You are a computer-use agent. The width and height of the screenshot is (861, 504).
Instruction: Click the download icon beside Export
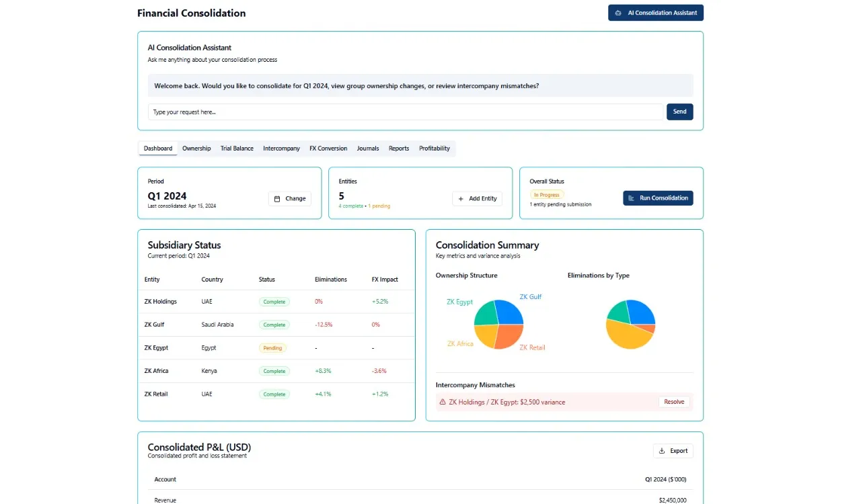[x=662, y=451]
